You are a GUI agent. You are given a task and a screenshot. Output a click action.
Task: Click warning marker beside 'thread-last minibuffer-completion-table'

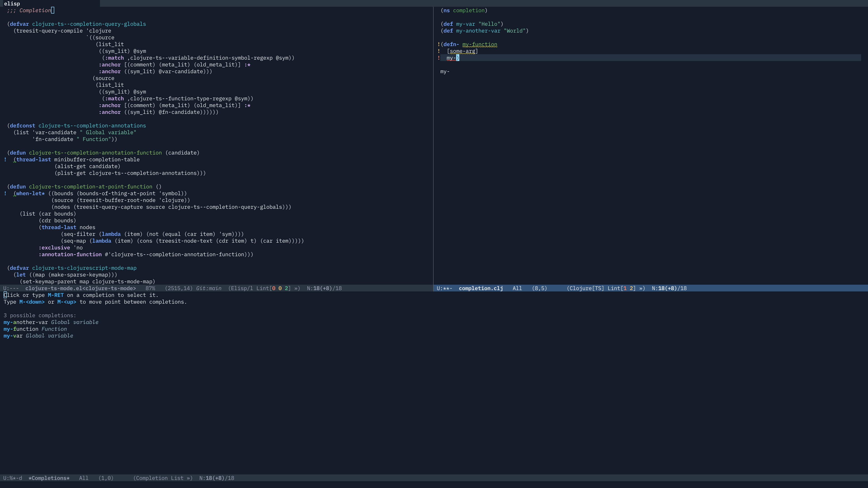pos(5,160)
